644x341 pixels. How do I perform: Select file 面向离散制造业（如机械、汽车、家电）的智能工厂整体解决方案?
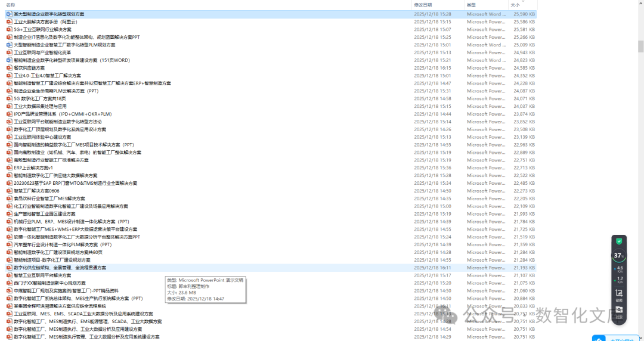click(x=77, y=153)
